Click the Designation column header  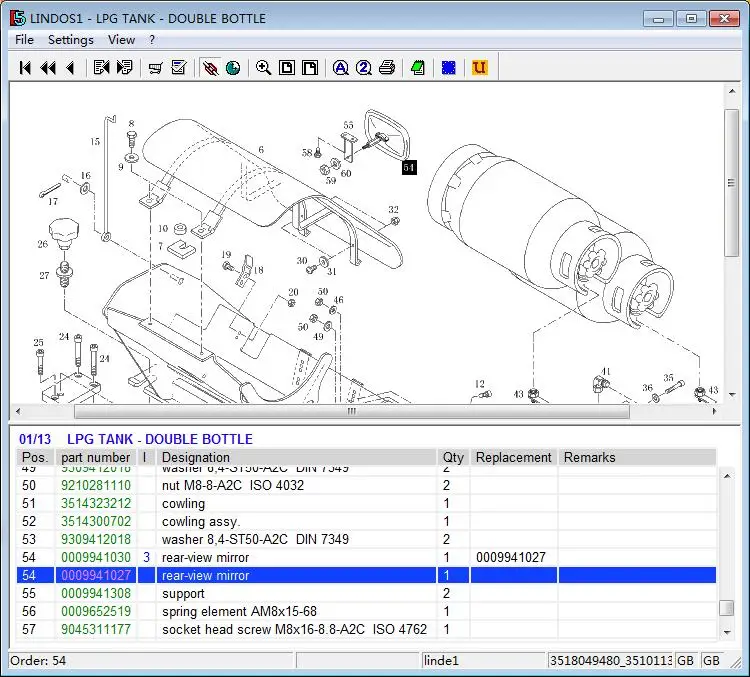coord(297,457)
